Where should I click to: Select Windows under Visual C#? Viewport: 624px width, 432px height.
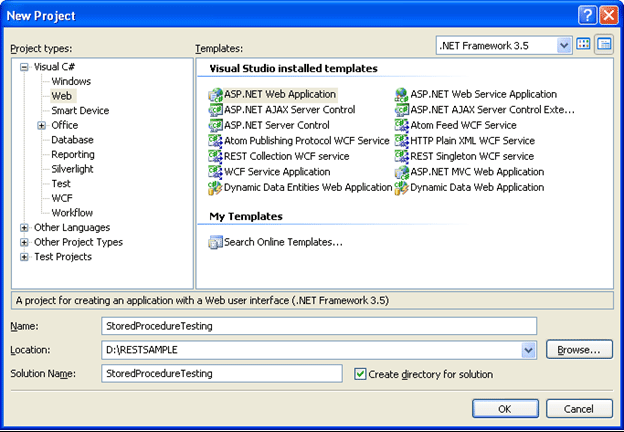(x=71, y=81)
